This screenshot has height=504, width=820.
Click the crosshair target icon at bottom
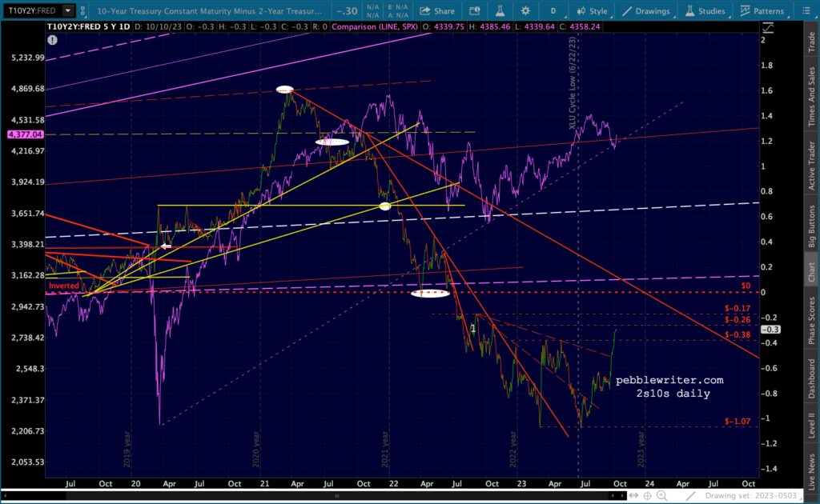coord(647,496)
